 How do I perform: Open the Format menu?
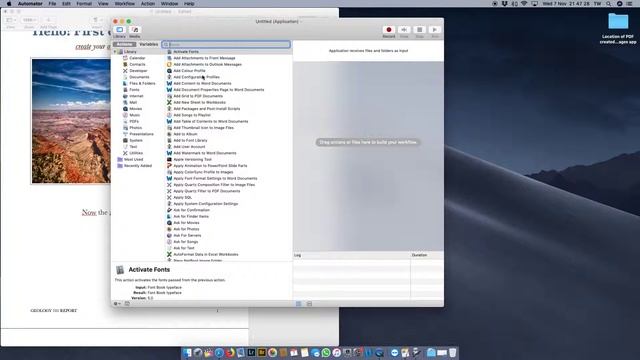84,4
